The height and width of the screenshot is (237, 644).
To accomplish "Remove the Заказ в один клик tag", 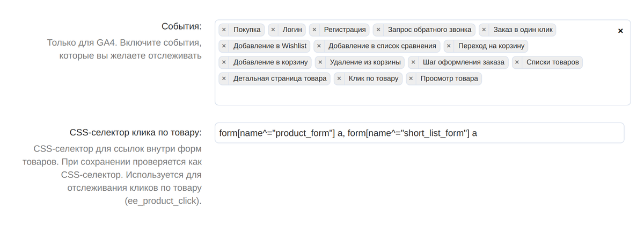I will coord(484,30).
